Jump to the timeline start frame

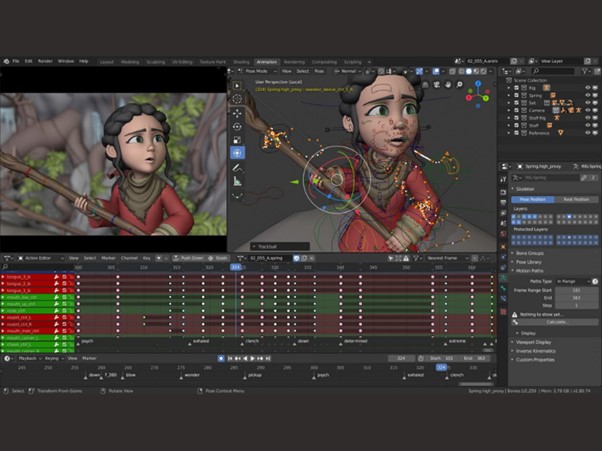[x=230, y=358]
